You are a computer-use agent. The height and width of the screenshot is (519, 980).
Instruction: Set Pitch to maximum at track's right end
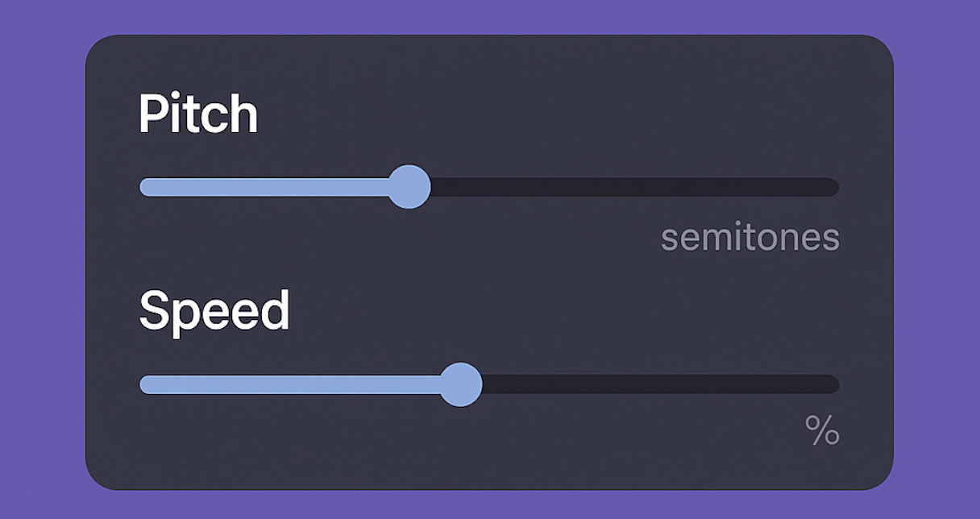[x=835, y=187]
